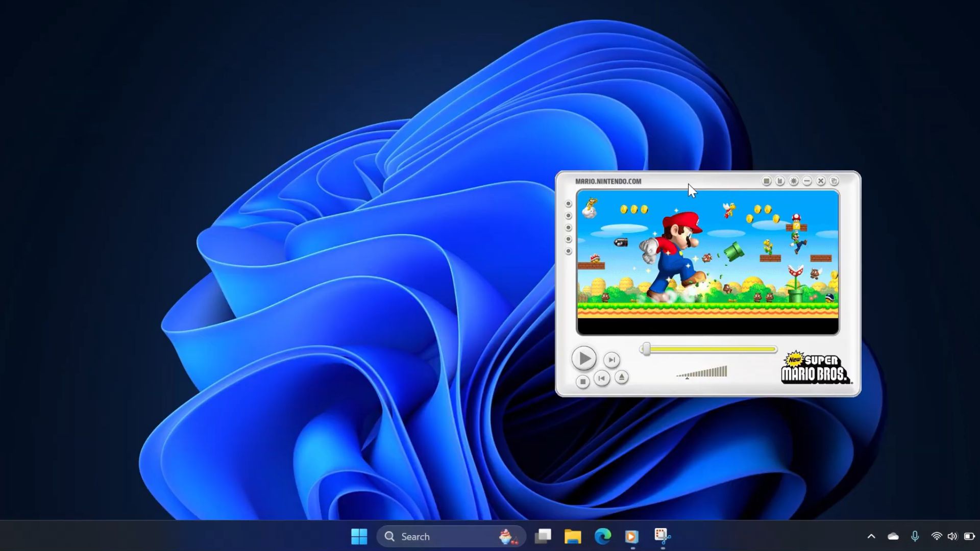Click the sun-shaped visualization button
The height and width of the screenshot is (551, 980).
pos(794,181)
